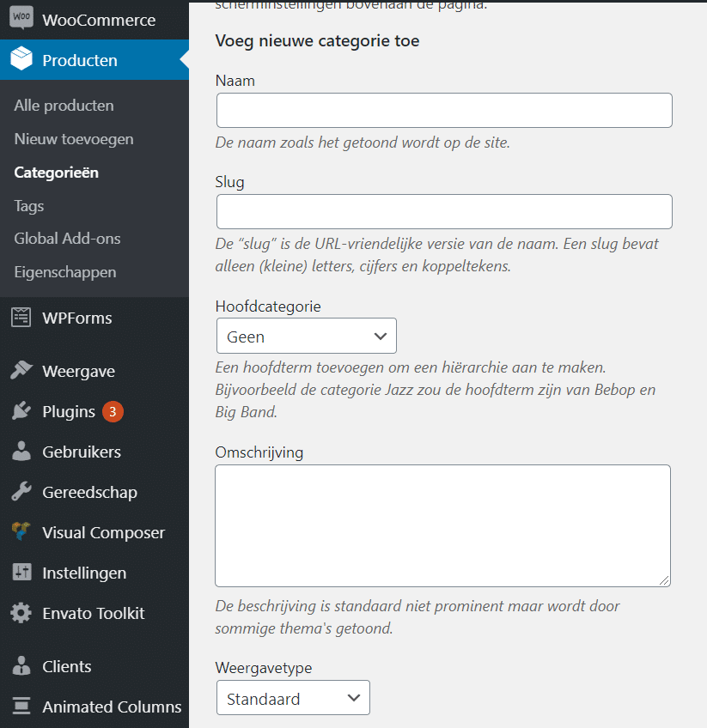Open Eigenschappen submenu link
This screenshot has width=707, height=728.
[x=65, y=272]
